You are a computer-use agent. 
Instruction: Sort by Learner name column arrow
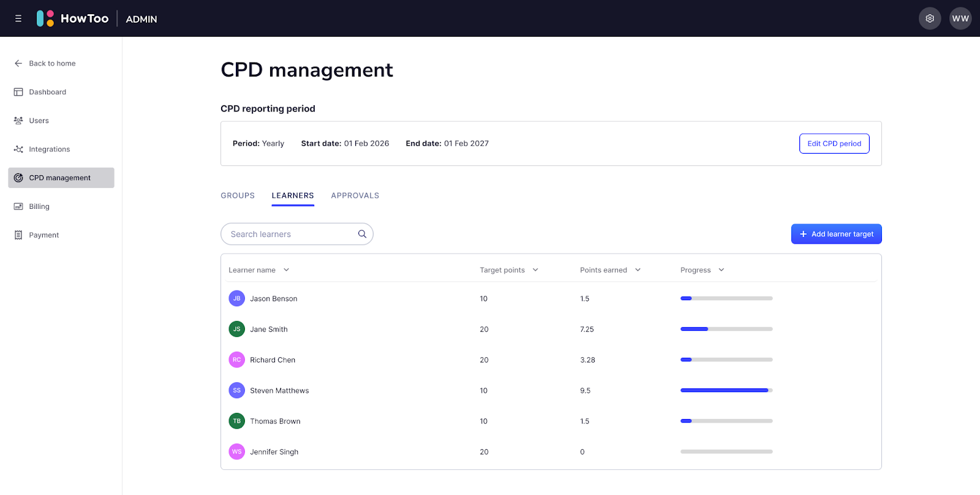coord(286,270)
